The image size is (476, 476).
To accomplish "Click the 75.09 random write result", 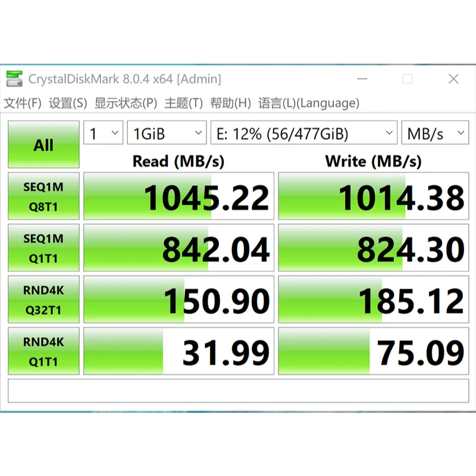I will click(x=373, y=352).
